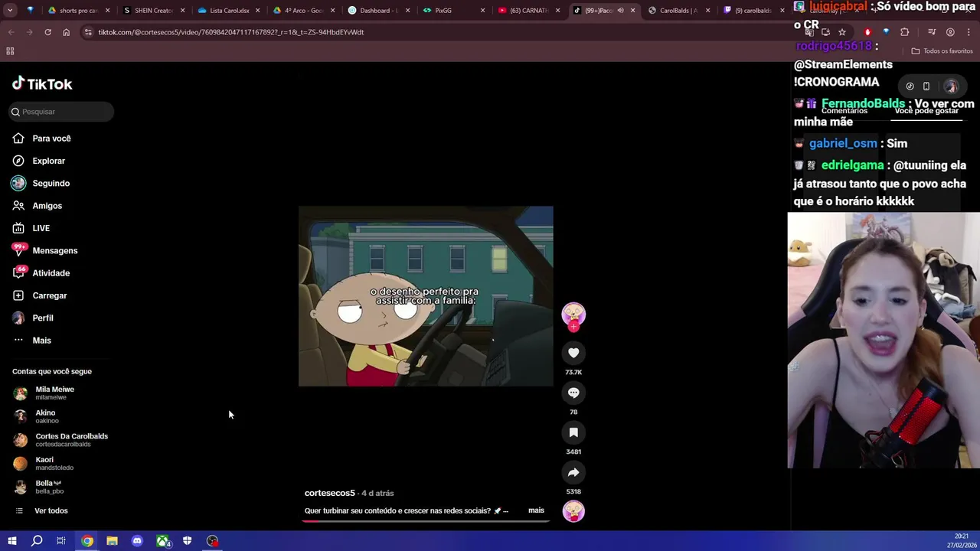Share the video using the arrow icon
Image resolution: width=980 pixels, height=551 pixels.
pyautogui.click(x=573, y=472)
